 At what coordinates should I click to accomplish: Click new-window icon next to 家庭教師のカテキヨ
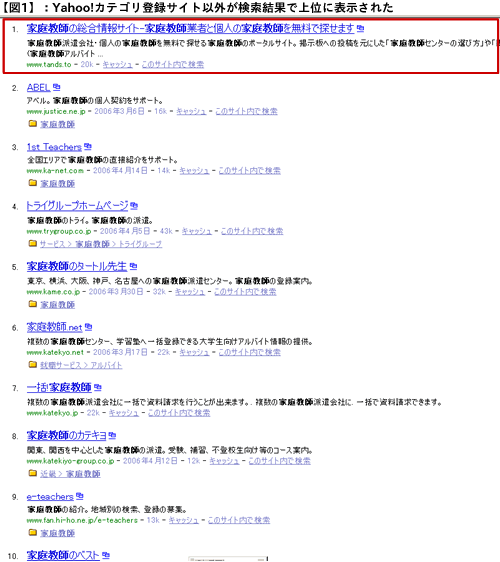[x=113, y=435]
